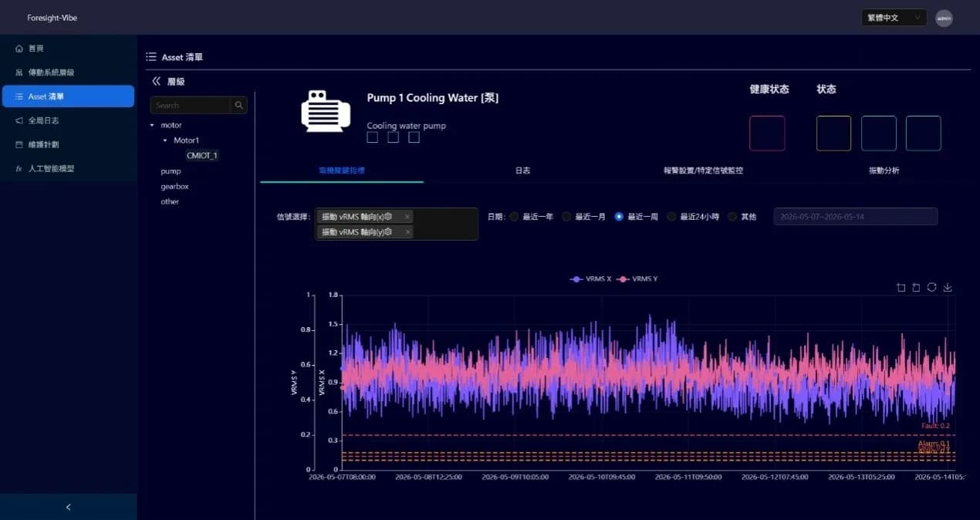
Task: Click the yellow-outlined 状态 box
Action: (834, 133)
